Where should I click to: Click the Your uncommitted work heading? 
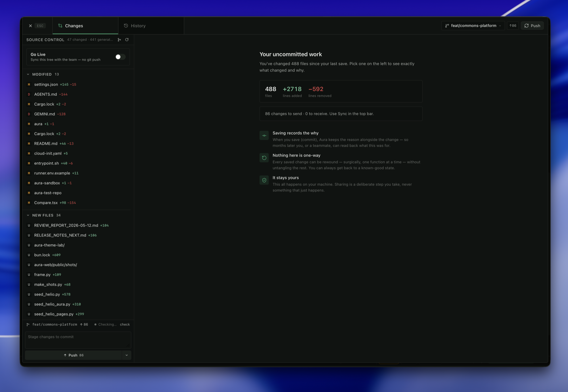click(291, 54)
